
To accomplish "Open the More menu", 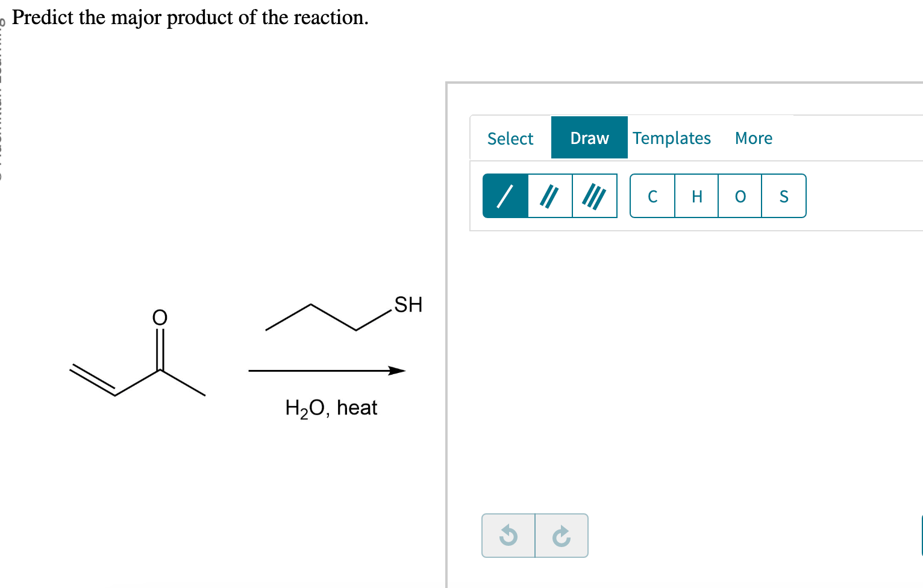I will [753, 137].
